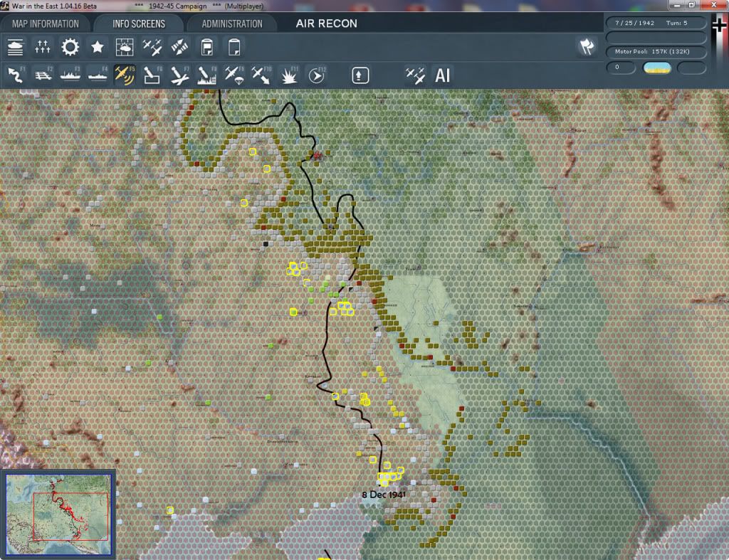The image size is (729, 560).
Task: Click the blank clipboard report icon
Action: [x=234, y=48]
